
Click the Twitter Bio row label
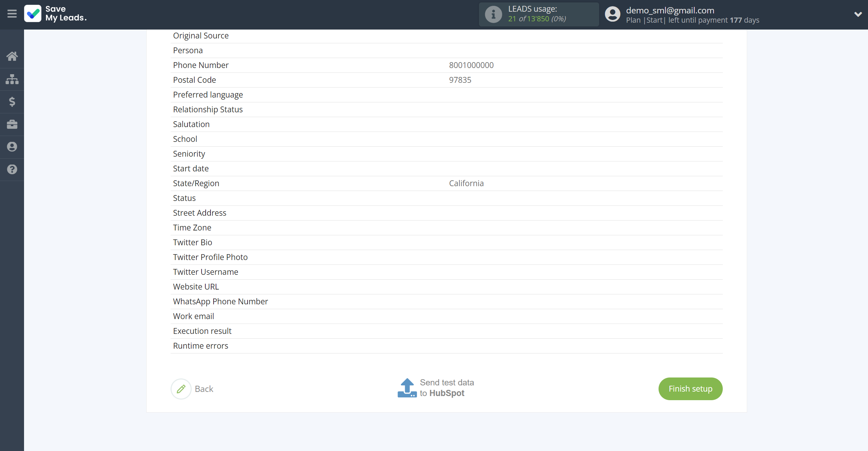[193, 243]
